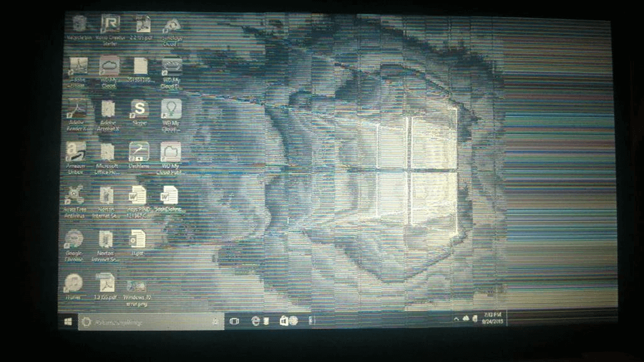This screenshot has width=644, height=362.
Task: Launch Adobe Acrobat X shortcut
Action: 108,116
